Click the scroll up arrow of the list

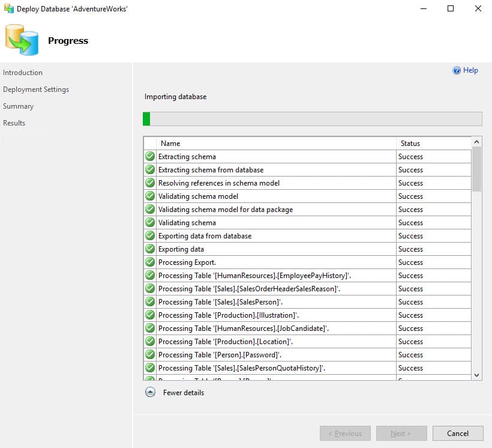tap(476, 142)
